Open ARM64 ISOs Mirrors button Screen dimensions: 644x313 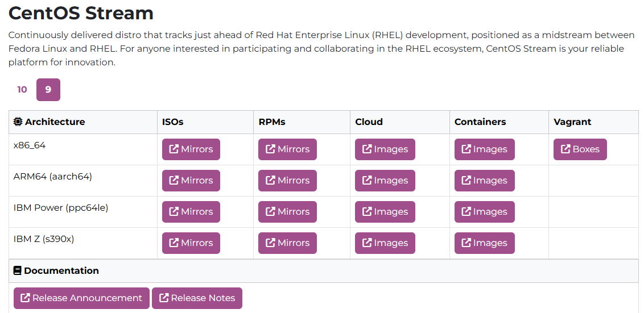[x=191, y=181]
